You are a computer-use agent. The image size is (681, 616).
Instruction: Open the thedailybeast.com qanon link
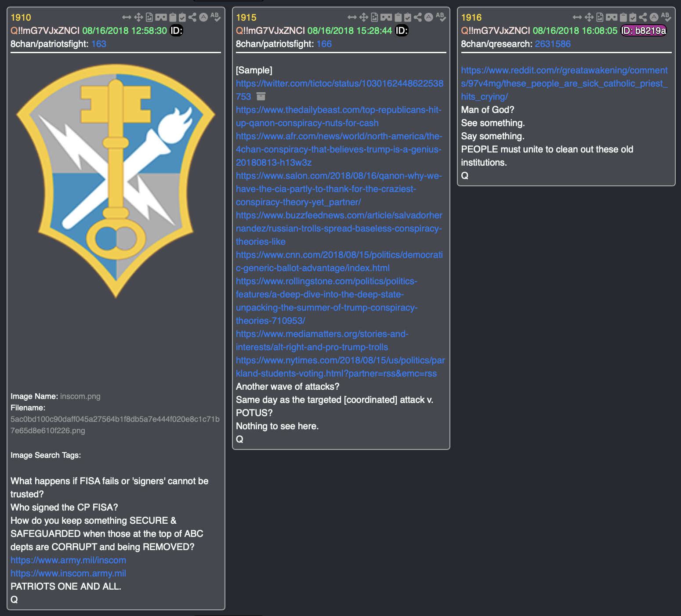[x=339, y=116]
